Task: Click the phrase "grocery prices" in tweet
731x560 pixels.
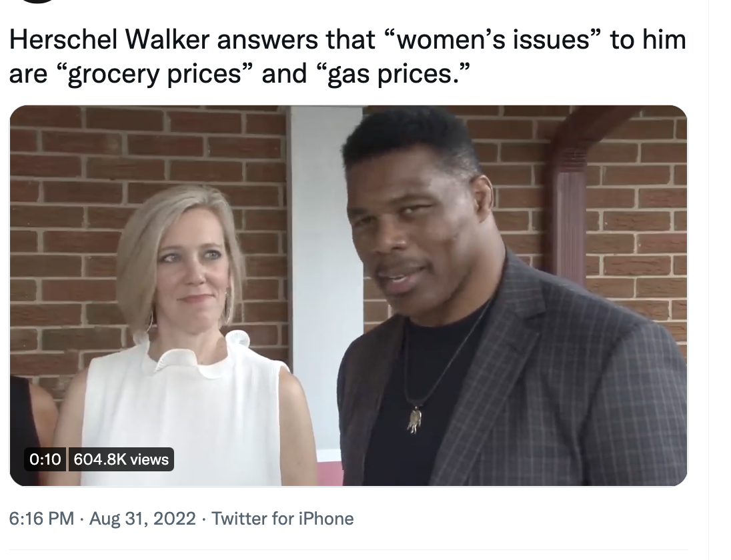Action: tap(154, 74)
